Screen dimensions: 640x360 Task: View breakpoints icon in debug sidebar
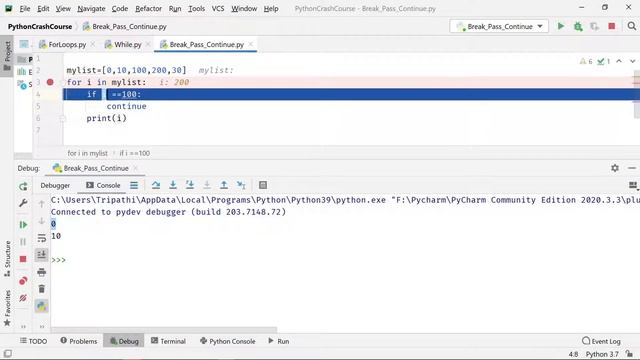click(x=23, y=281)
